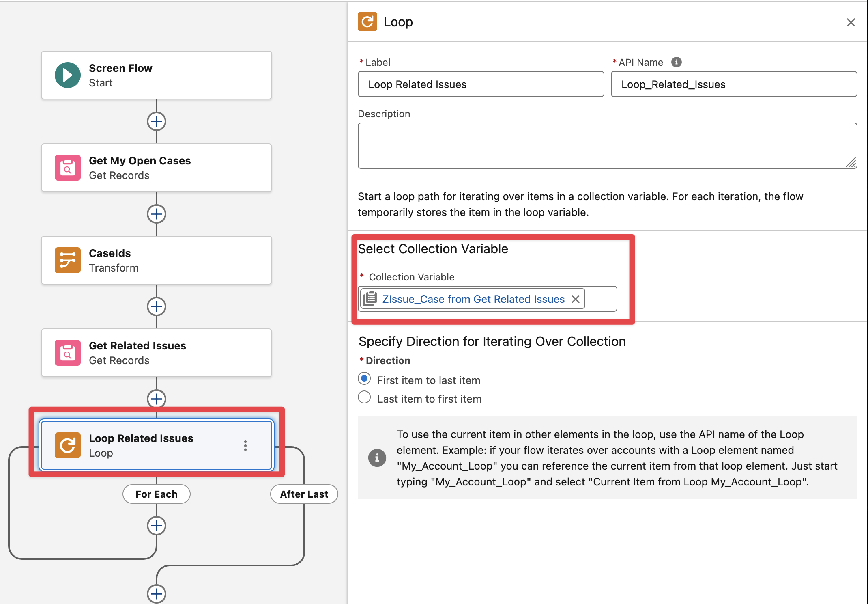The height and width of the screenshot is (604, 868).
Task: Click the Loop Related Issues loop icon
Action: pos(68,445)
